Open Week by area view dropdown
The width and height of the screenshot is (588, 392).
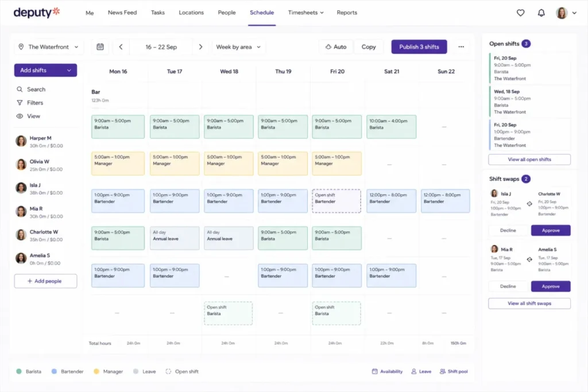[238, 47]
